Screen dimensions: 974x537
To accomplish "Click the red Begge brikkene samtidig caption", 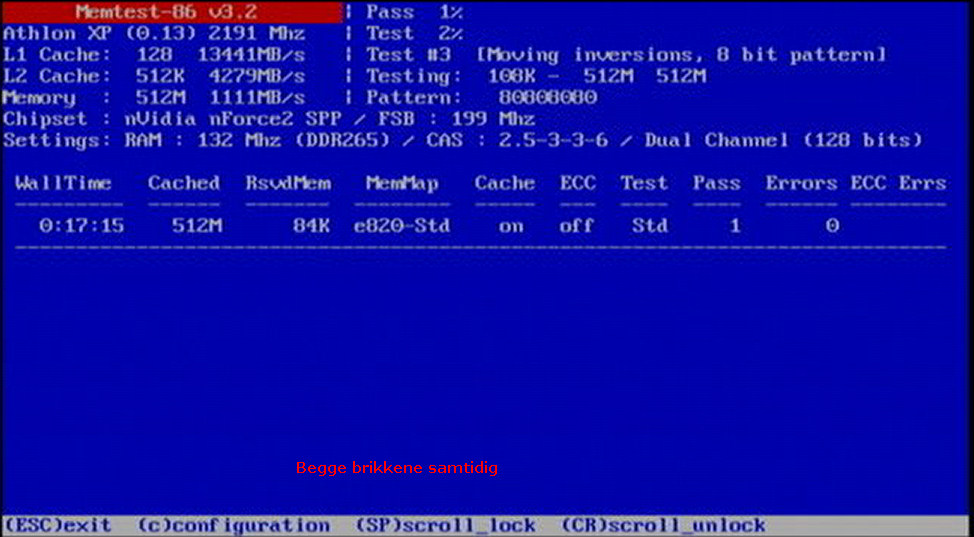I will (397, 468).
